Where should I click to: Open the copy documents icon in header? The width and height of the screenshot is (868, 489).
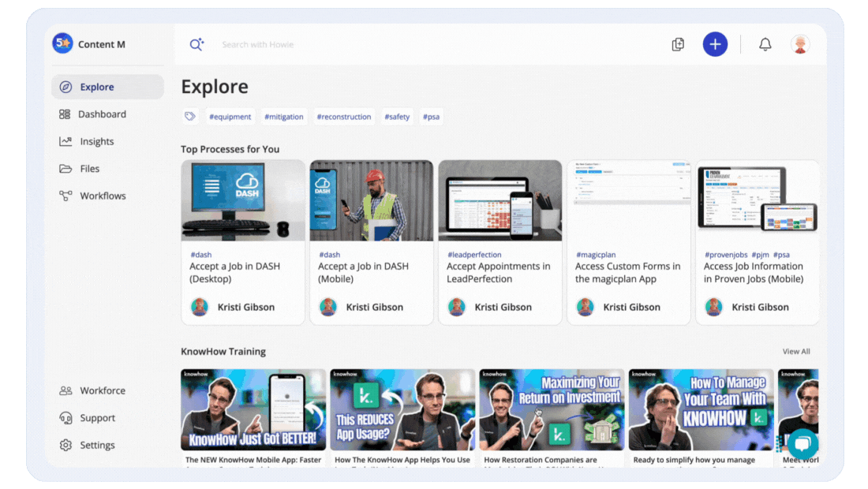pos(678,44)
